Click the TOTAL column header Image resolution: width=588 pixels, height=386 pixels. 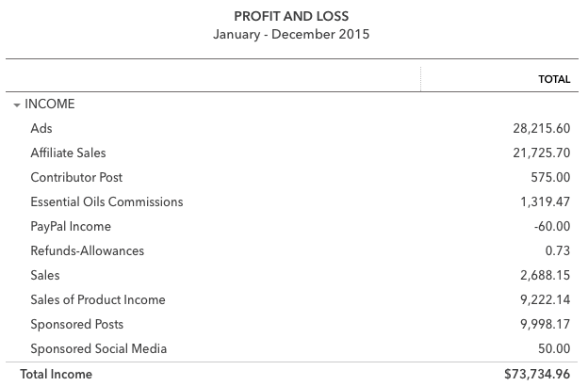tap(554, 79)
